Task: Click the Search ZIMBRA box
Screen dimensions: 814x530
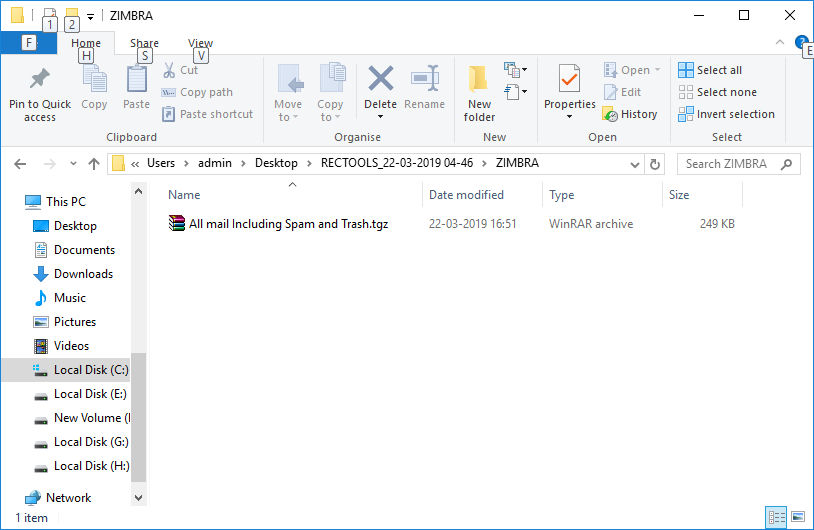Action: click(x=739, y=164)
